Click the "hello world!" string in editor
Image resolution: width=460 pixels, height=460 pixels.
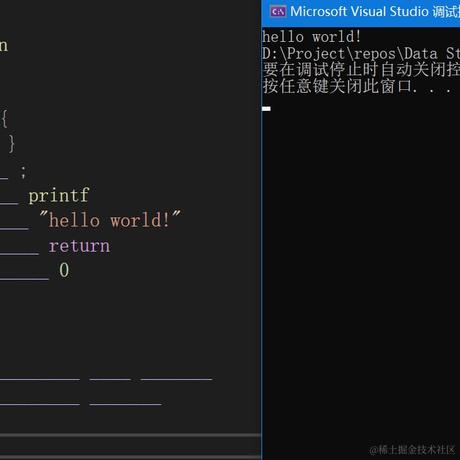(110, 220)
